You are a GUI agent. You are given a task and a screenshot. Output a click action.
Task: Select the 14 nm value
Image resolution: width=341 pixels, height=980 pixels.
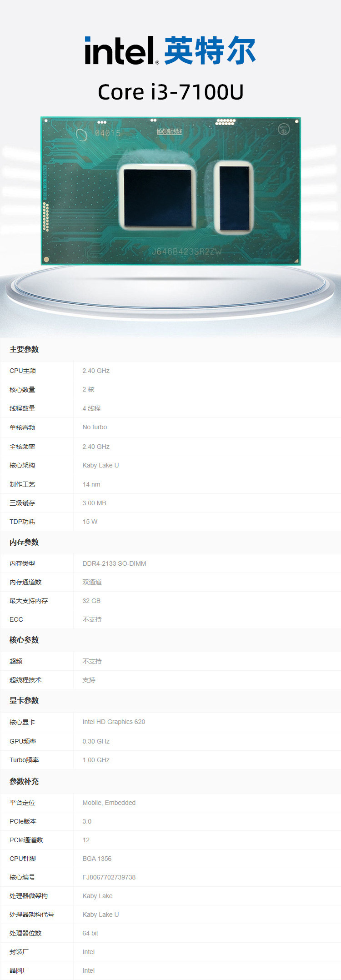coord(91,484)
